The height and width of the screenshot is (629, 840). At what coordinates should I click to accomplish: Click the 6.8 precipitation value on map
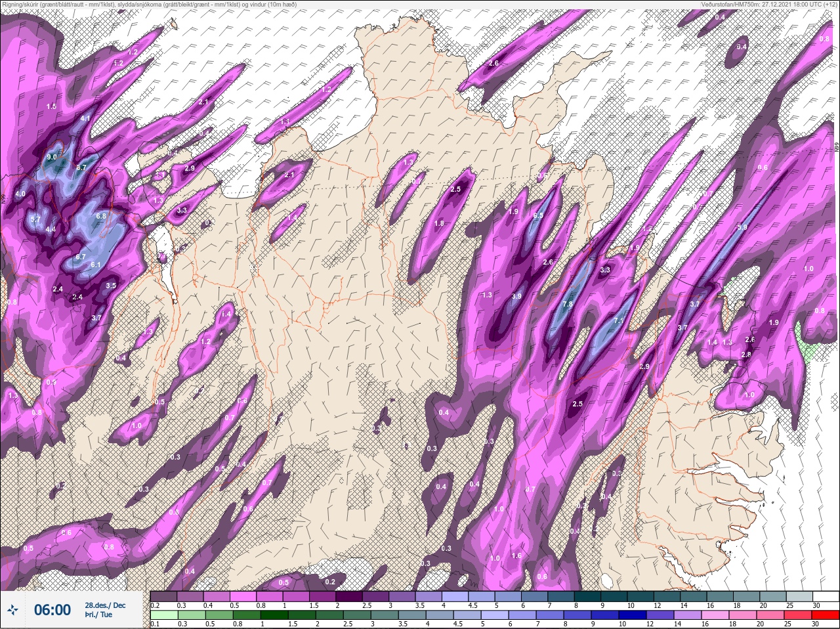click(101, 216)
